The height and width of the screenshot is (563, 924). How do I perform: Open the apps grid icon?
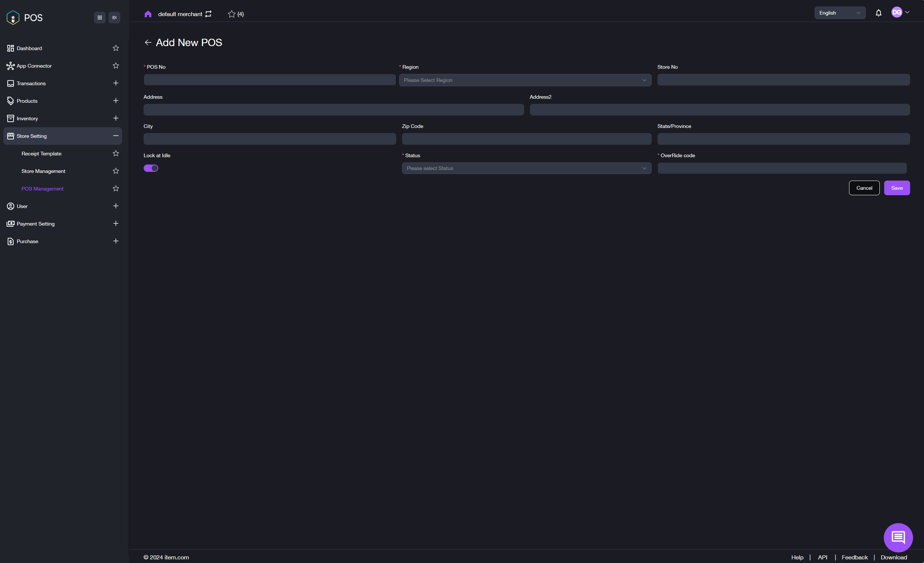coord(99,18)
